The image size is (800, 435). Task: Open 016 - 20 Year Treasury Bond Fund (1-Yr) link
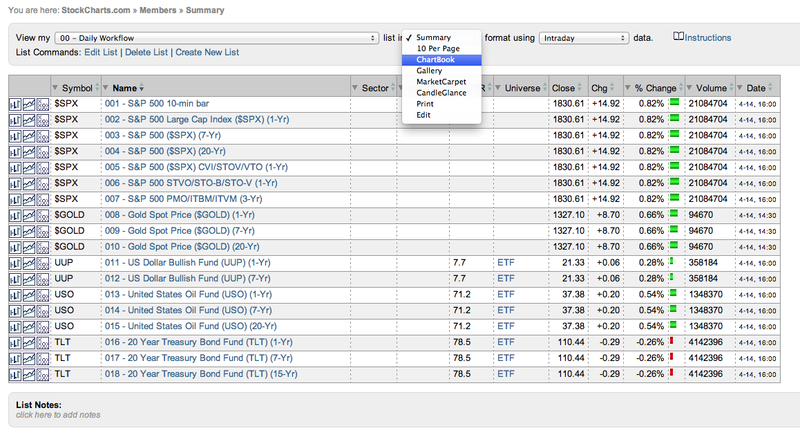(x=199, y=342)
